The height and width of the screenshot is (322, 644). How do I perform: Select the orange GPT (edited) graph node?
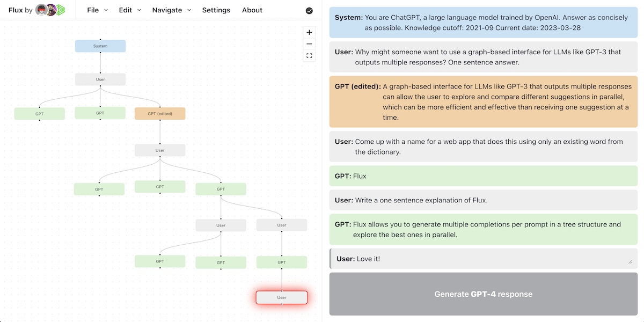point(160,114)
